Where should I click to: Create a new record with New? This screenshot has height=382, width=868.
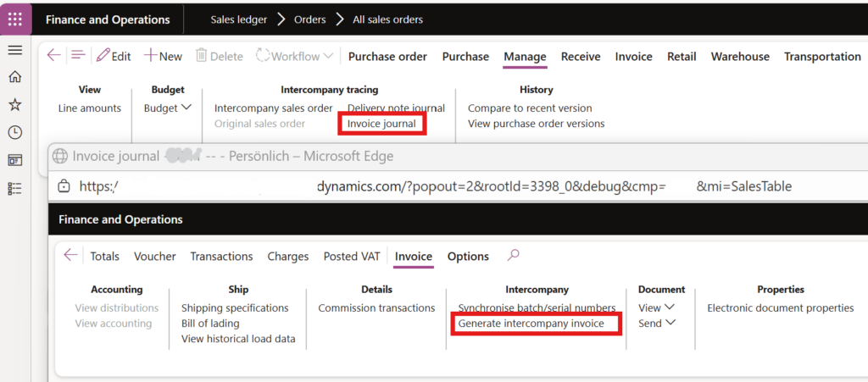click(x=163, y=57)
